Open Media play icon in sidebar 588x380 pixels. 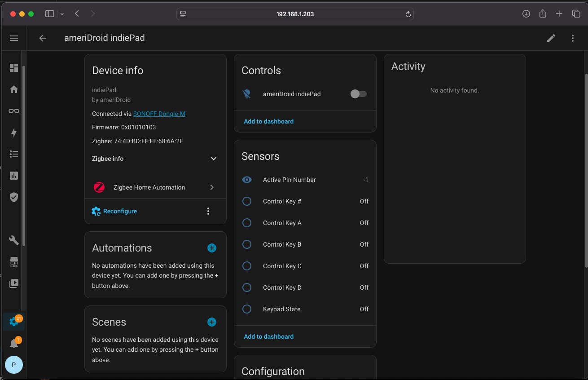14,283
